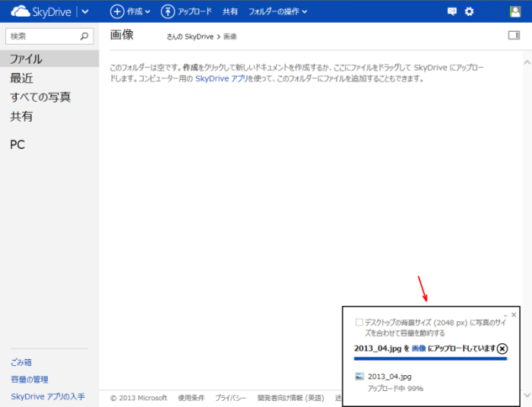Viewport: 532px width, 407px height.
Task: Open すべての写真 (All photos) in the sidebar
Action: pos(40,97)
